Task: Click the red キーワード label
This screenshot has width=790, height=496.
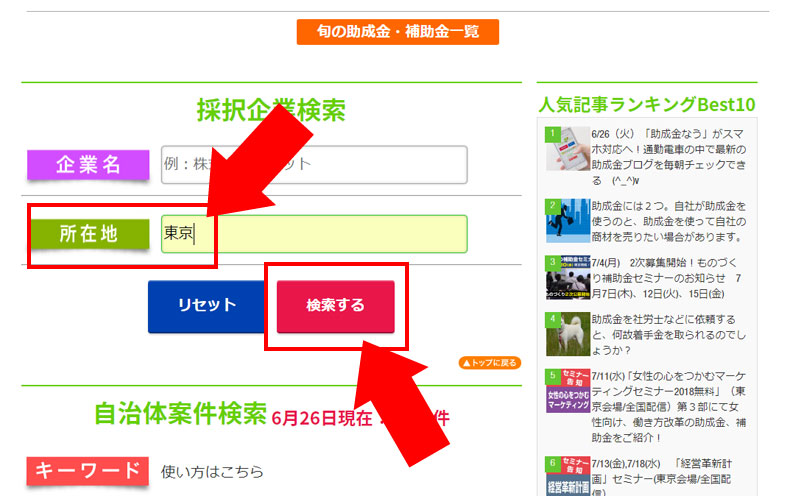Action: (x=86, y=471)
